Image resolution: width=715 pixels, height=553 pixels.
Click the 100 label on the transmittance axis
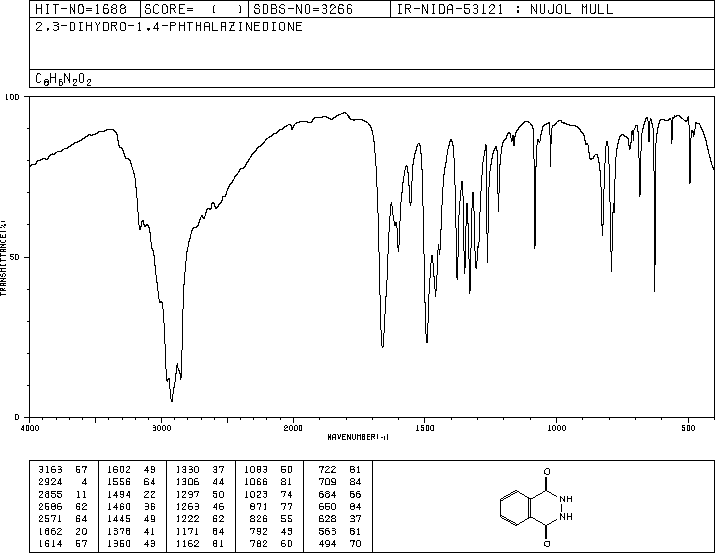[x=12, y=97]
